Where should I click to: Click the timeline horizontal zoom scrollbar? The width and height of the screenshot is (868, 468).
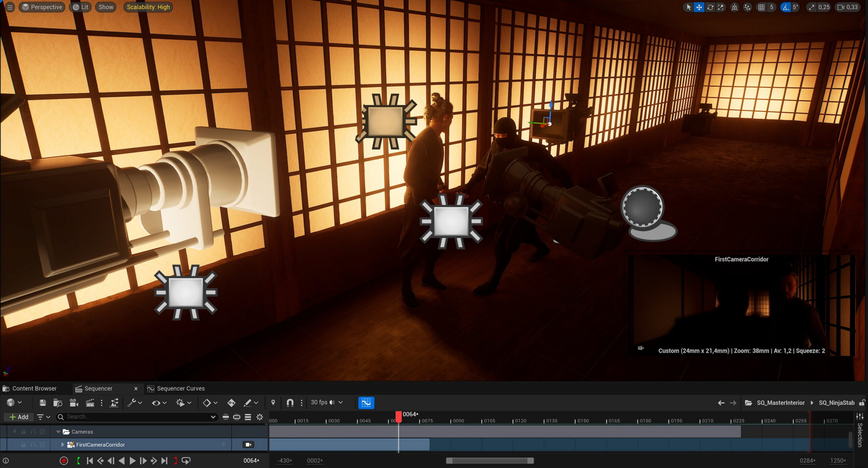tap(490, 461)
